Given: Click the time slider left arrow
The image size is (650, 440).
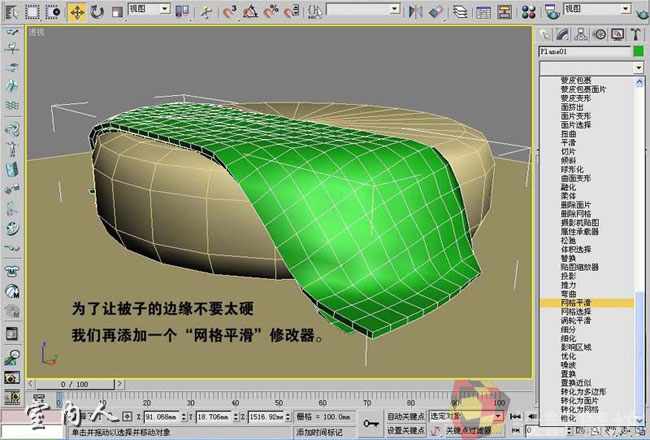Looking at the screenshot, I should (31, 384).
